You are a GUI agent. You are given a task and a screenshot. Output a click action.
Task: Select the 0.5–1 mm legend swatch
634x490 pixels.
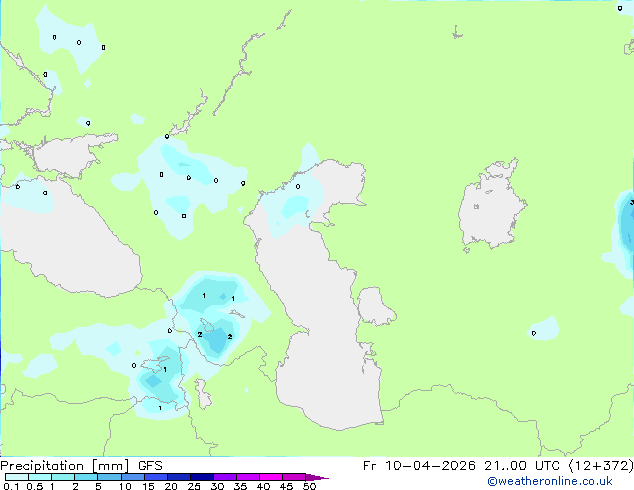pos(40,477)
